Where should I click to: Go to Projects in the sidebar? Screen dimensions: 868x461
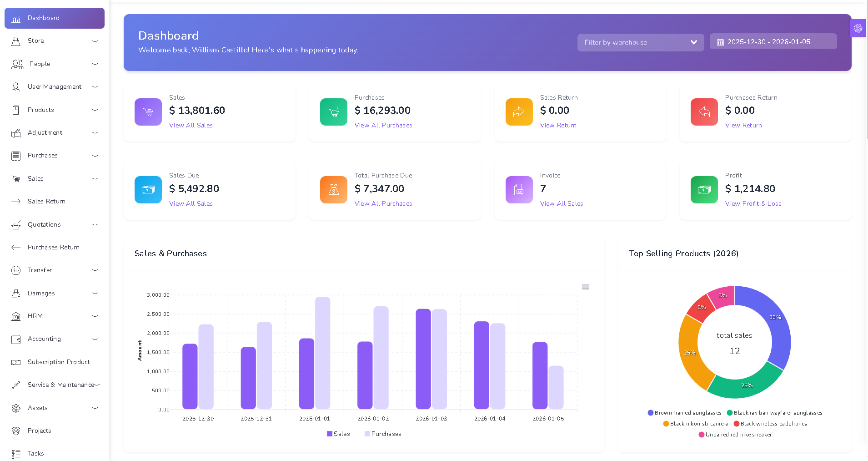(x=40, y=431)
